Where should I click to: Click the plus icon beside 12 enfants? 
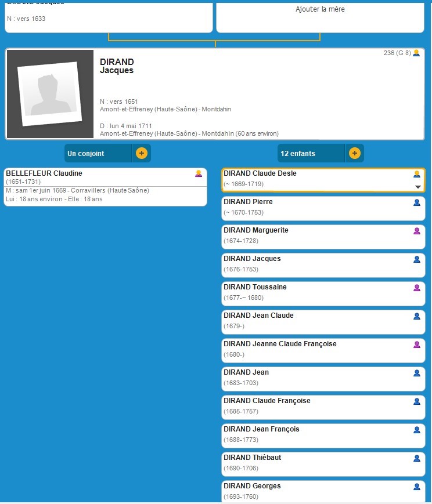coord(355,154)
